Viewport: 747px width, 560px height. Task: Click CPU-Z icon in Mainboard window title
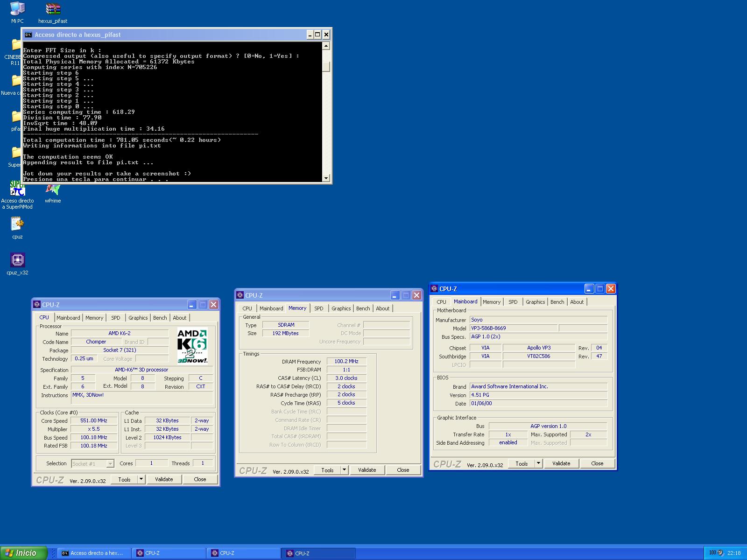434,289
